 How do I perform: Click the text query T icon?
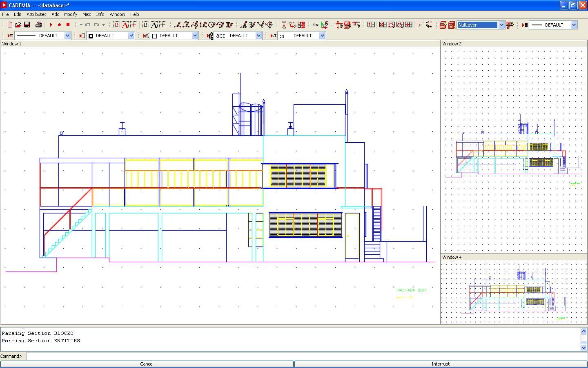pos(356,25)
